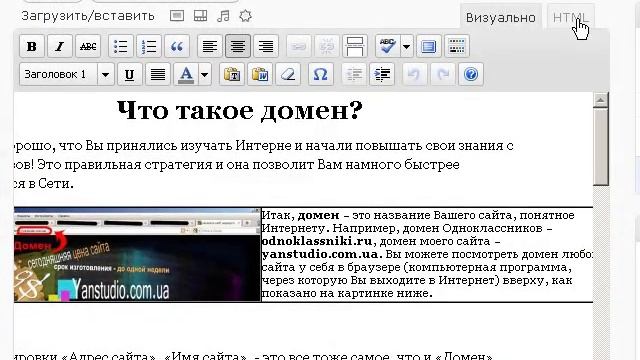
Task: Insert a bulleted list
Action: (120, 46)
